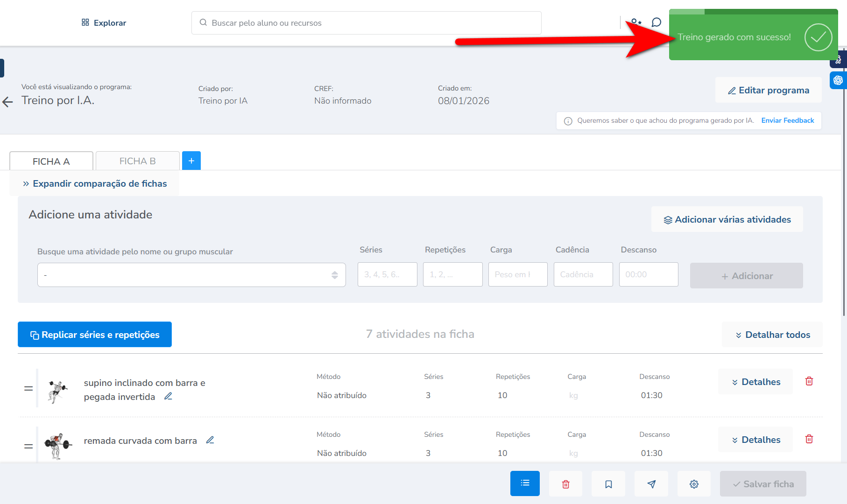Edit the remada curvada com barra name
Viewport: 847px width, 504px height.
[210, 440]
